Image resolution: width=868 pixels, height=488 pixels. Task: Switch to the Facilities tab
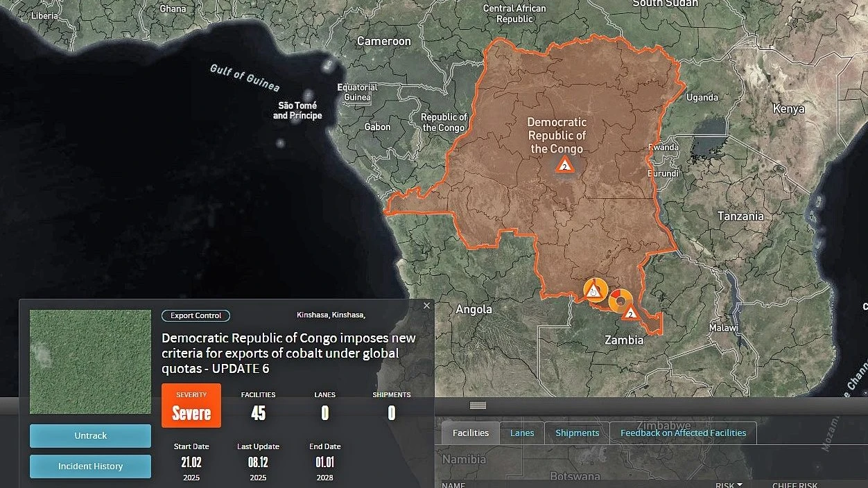click(470, 433)
